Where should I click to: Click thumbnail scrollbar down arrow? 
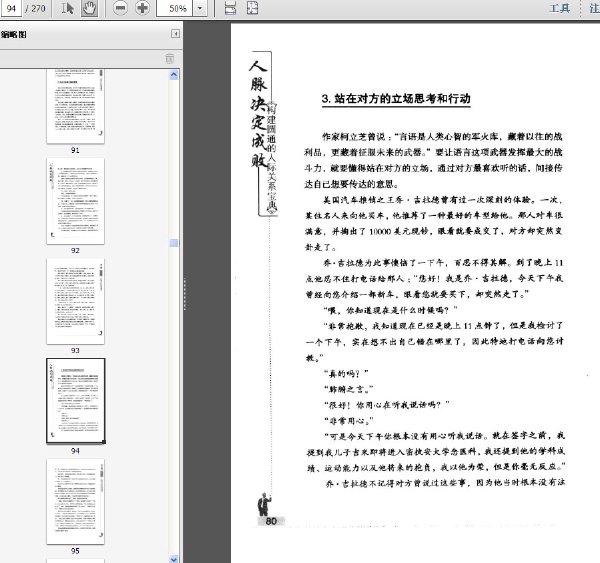174,559
